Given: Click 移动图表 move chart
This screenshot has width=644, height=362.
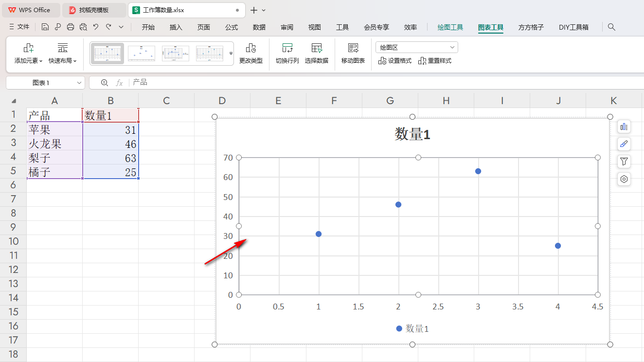Looking at the screenshot, I should (353, 54).
